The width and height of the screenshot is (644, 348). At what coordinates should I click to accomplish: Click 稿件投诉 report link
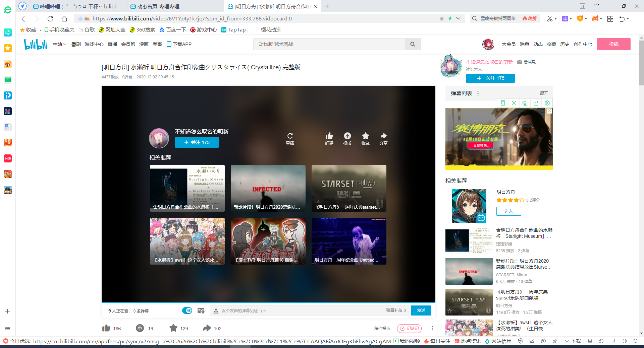click(x=382, y=329)
